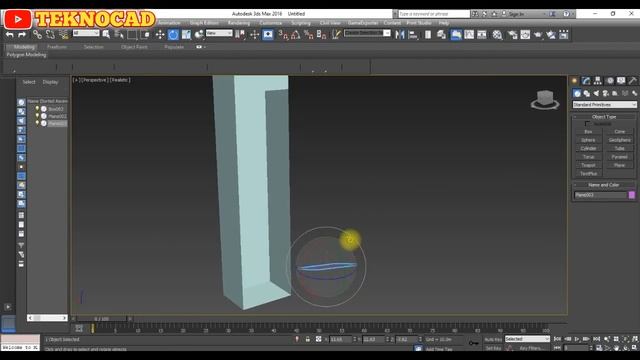This screenshot has width=640, height=360.
Task: Switch to the Freeform ribbon tab
Action: [57, 47]
